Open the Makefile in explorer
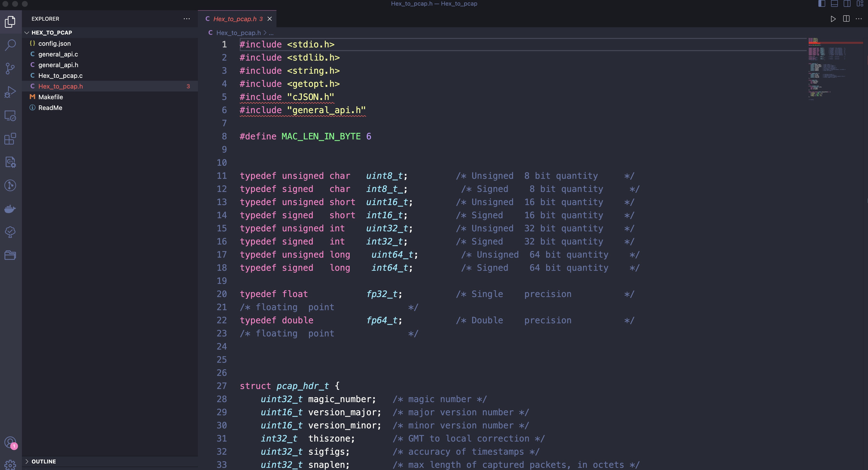The height and width of the screenshot is (470, 868). (110, 97)
